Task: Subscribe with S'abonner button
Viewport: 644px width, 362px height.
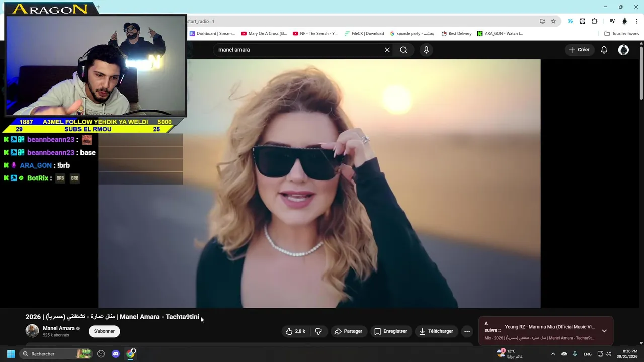Action: pyautogui.click(x=104, y=331)
